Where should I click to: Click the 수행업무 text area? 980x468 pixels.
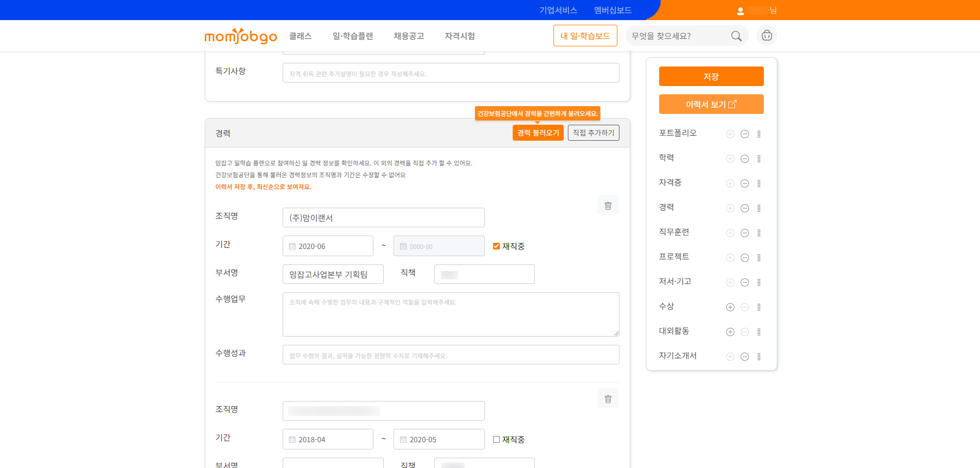450,314
